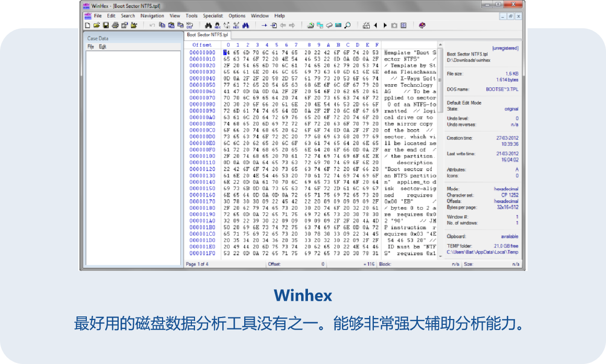
Task: Open Find Hex Values binoculars icon
Action: [x=218, y=26]
